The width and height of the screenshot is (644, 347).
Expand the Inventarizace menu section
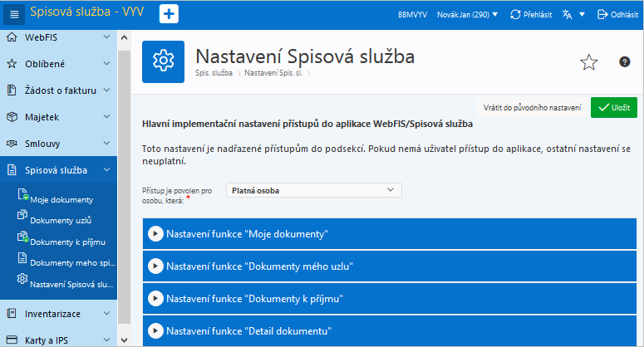coord(106,314)
